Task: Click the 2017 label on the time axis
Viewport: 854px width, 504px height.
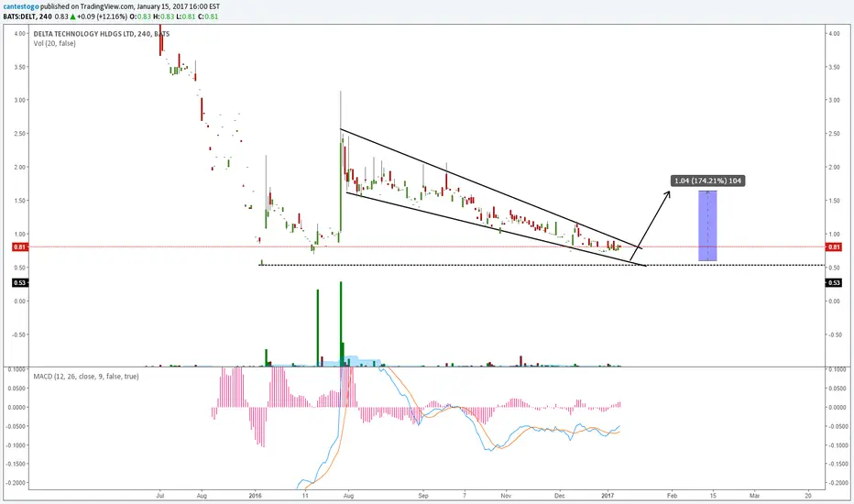Action: coord(608,496)
